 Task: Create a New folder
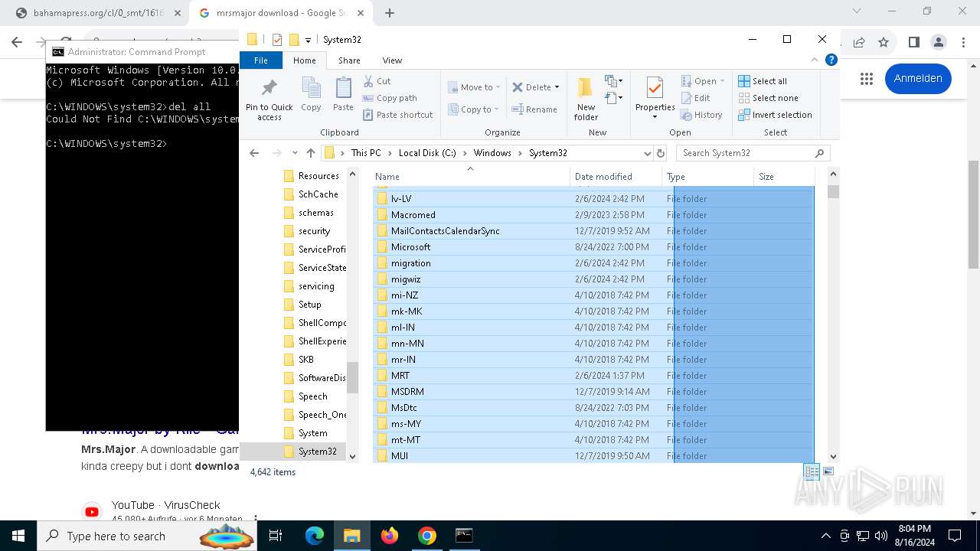coord(586,99)
